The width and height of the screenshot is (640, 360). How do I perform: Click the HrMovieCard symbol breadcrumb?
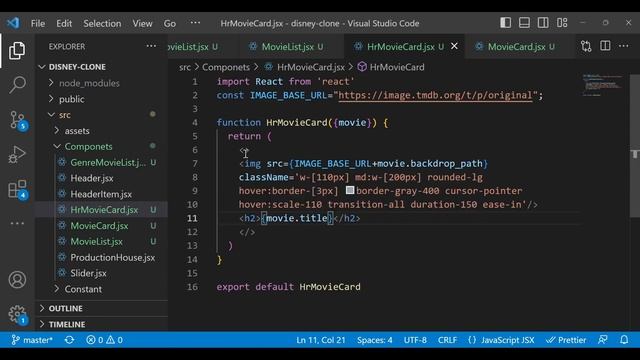click(x=391, y=67)
